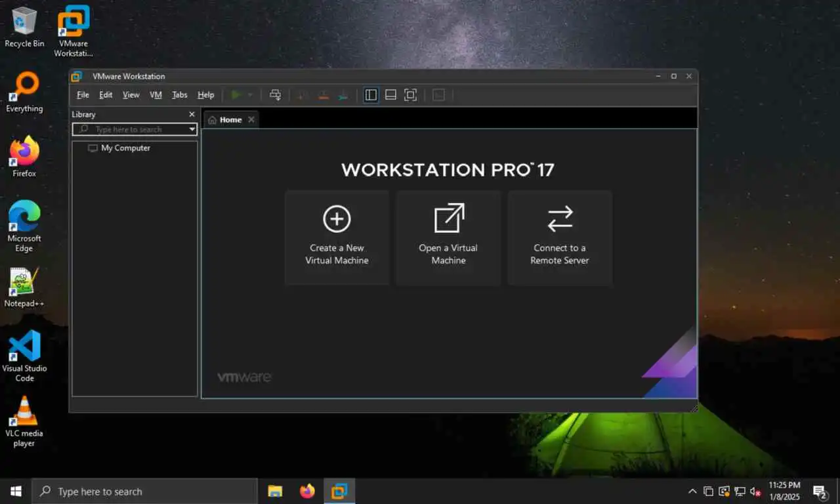This screenshot has height=504, width=840.
Task: Select the Notepad++ desktop shortcut
Action: click(x=24, y=287)
